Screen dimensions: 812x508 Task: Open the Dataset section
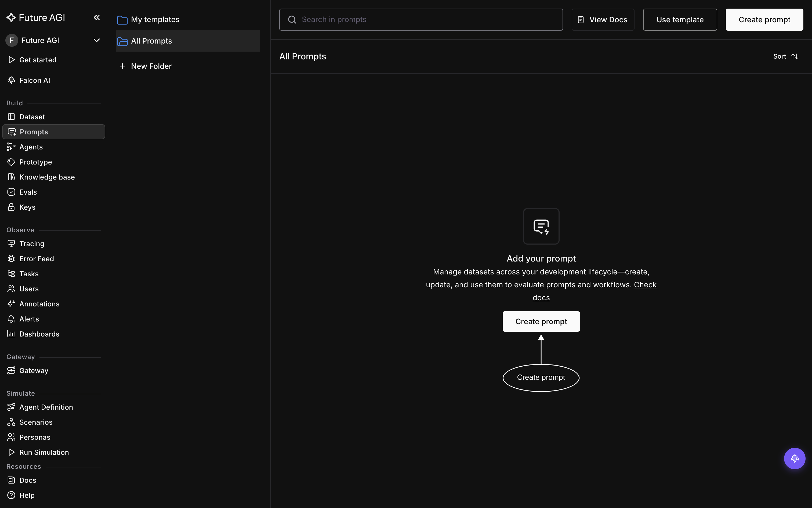point(32,117)
